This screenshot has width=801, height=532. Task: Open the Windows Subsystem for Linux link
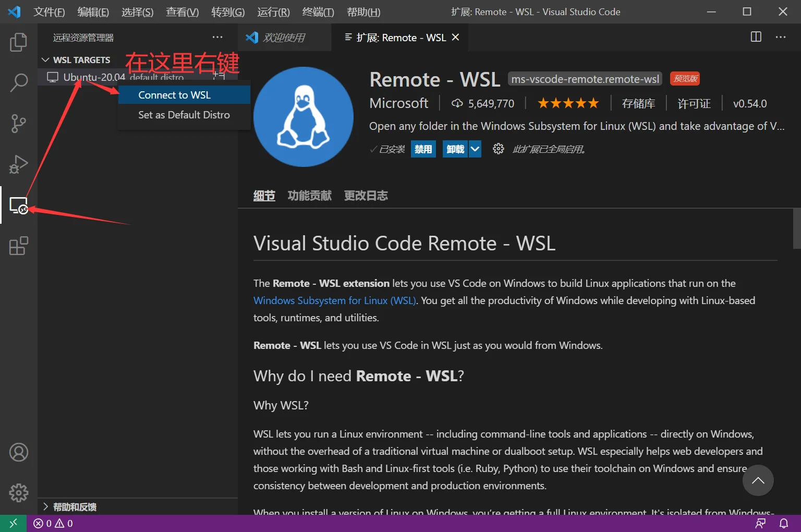coord(334,300)
